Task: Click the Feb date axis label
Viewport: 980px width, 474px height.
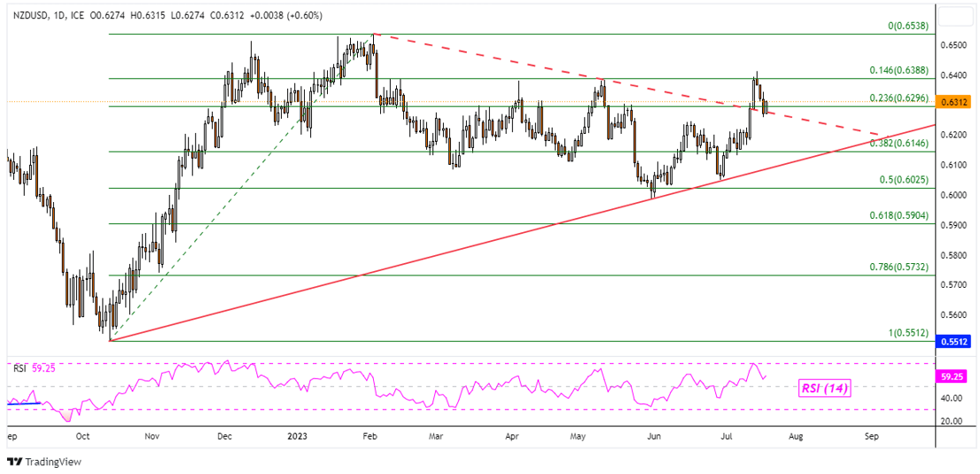Action: click(369, 437)
